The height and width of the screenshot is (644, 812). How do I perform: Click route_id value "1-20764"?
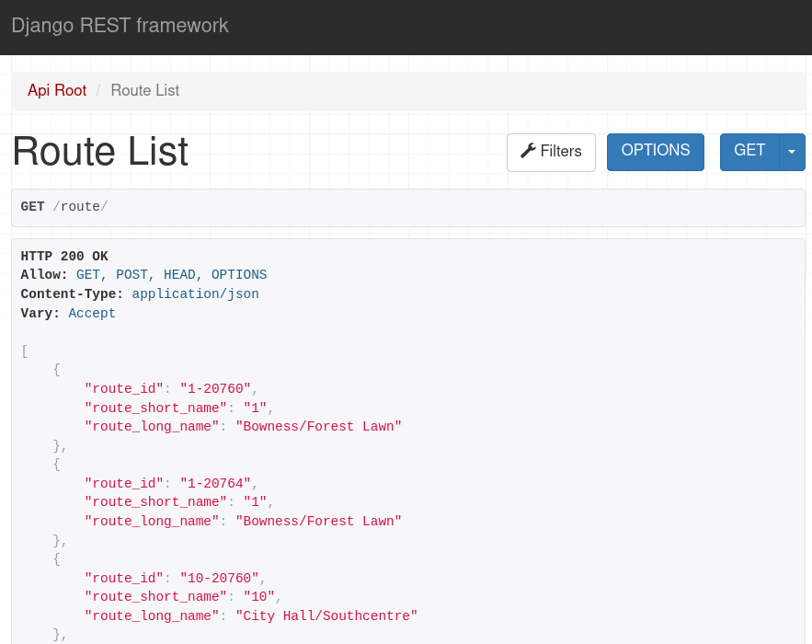[x=215, y=483]
